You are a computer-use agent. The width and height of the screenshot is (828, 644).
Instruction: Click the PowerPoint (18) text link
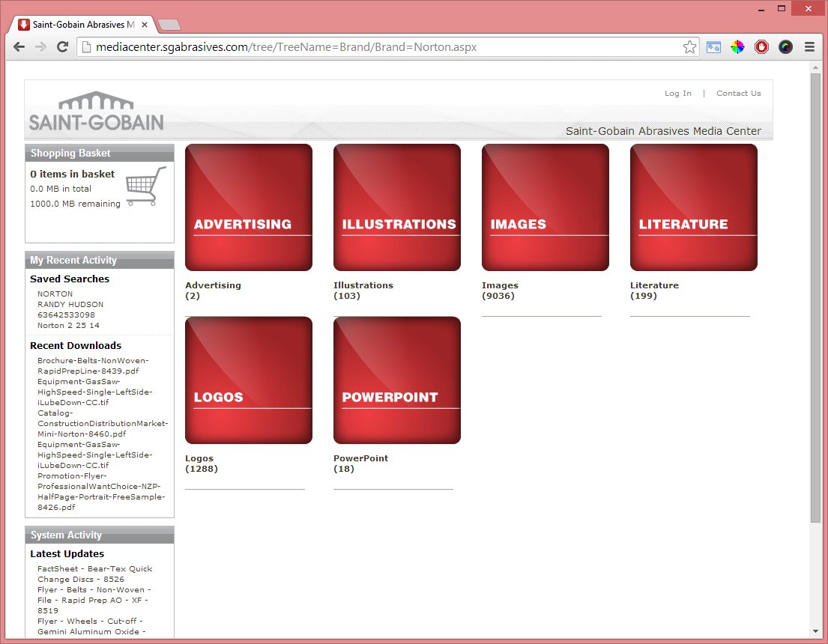click(x=360, y=464)
